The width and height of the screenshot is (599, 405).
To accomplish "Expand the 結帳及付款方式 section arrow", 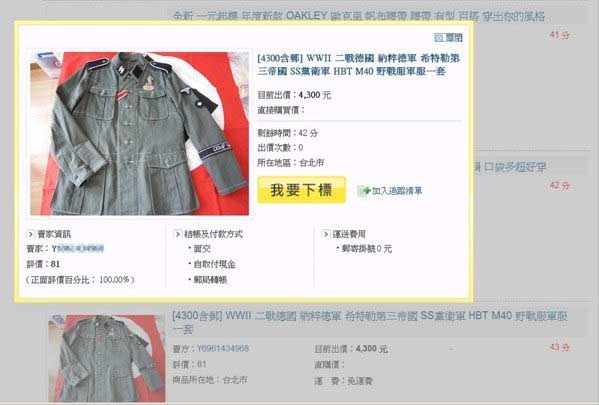I will click(178, 234).
